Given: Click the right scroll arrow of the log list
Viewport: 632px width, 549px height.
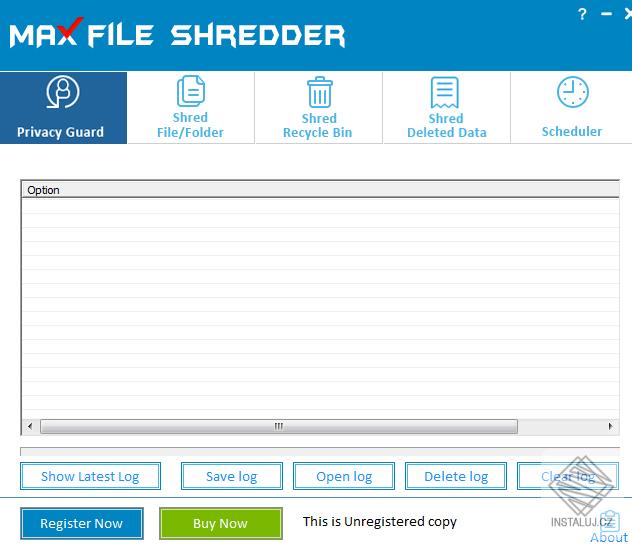Looking at the screenshot, I should click(610, 426).
